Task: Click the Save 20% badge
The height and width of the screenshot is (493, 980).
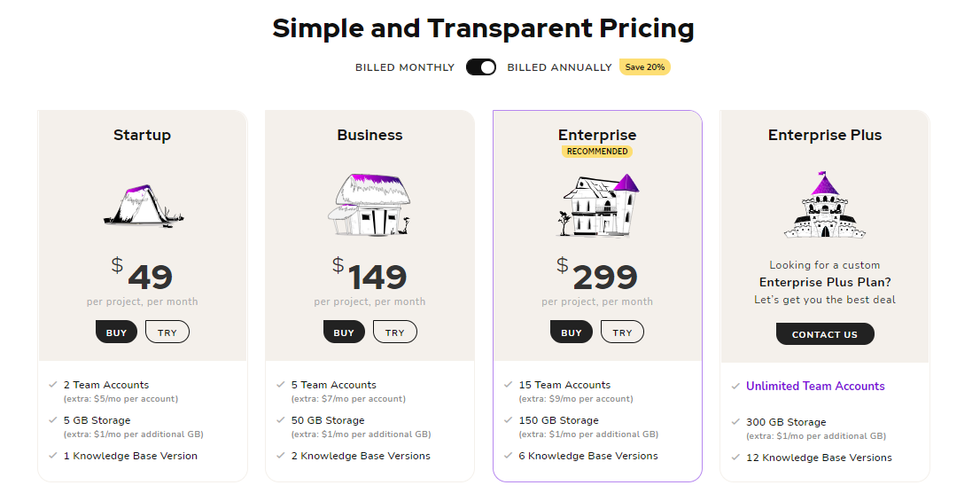Action: tap(645, 67)
